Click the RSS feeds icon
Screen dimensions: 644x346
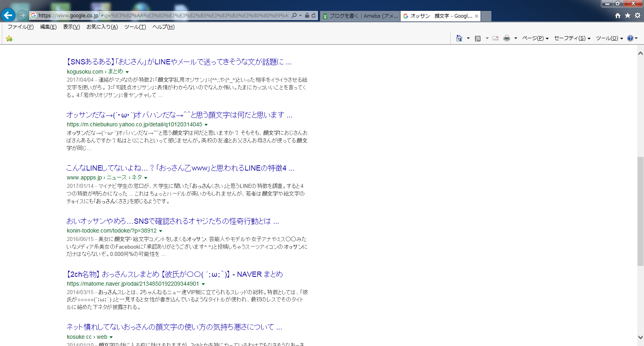pyautogui.click(x=478, y=38)
